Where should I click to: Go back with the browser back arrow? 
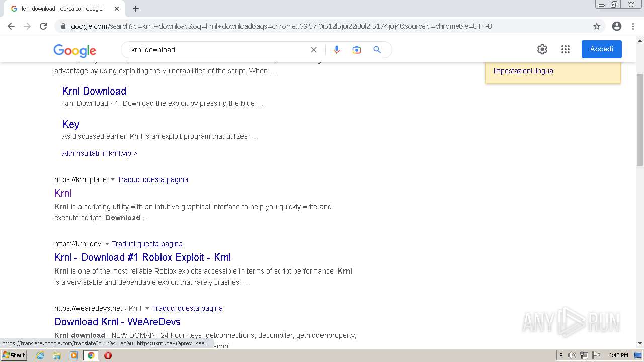click(11, 26)
